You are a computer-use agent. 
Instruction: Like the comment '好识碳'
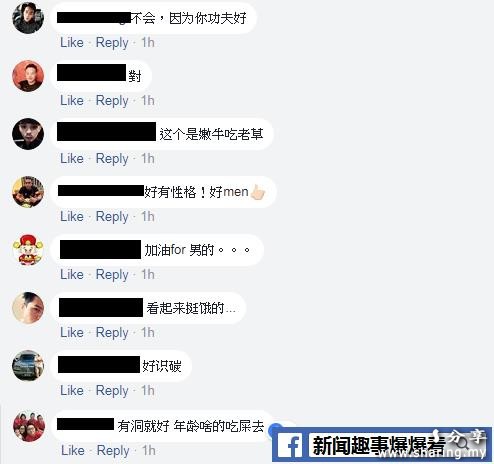(72, 391)
